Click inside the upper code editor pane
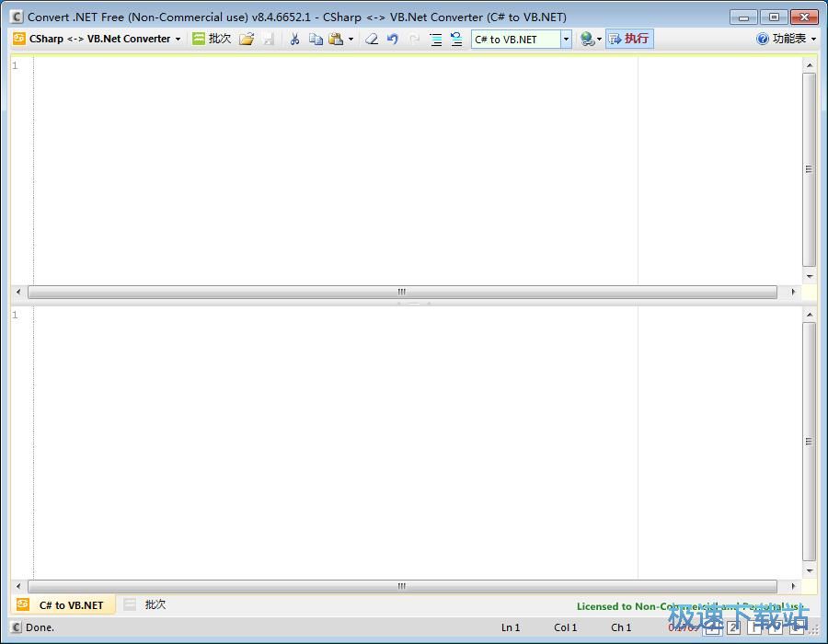Screen dimensions: 828x644 click(336, 170)
